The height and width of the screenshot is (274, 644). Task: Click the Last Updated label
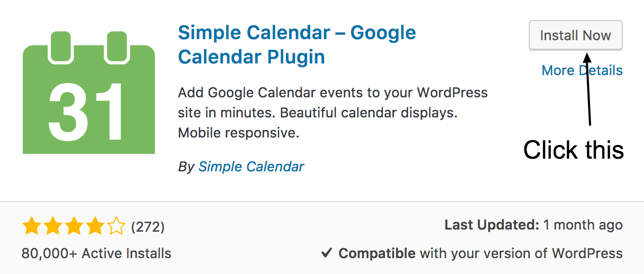[x=492, y=225]
